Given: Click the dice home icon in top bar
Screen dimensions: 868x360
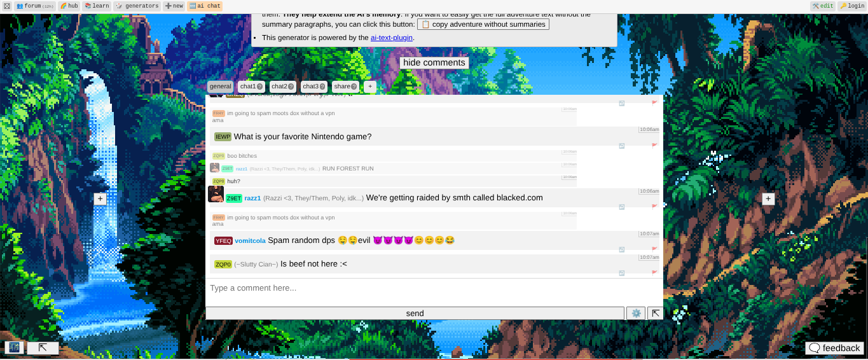Looking at the screenshot, I should [x=6, y=6].
